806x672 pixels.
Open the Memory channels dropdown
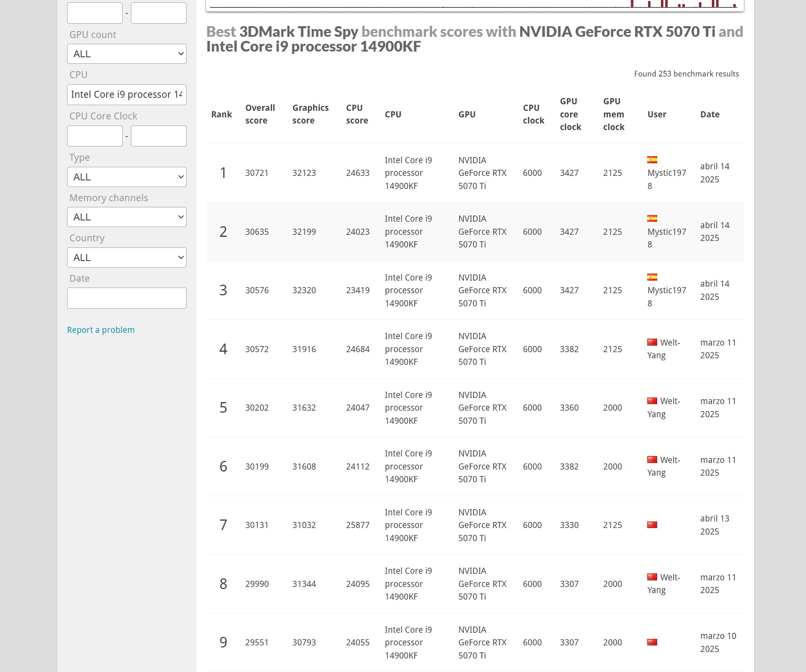point(127,217)
